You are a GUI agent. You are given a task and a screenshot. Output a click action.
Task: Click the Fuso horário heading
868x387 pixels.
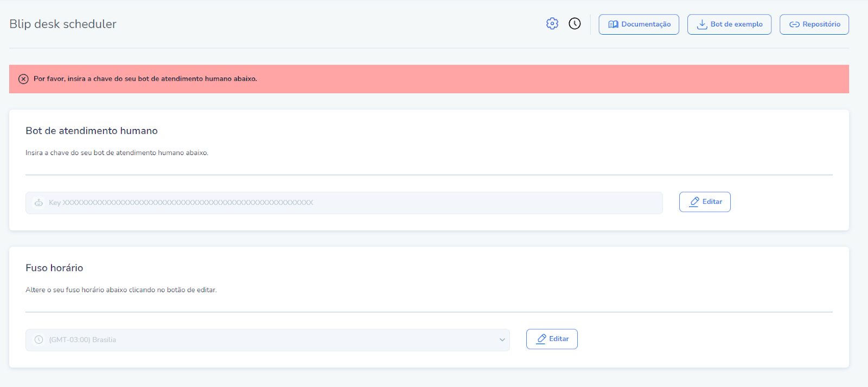[x=54, y=268]
